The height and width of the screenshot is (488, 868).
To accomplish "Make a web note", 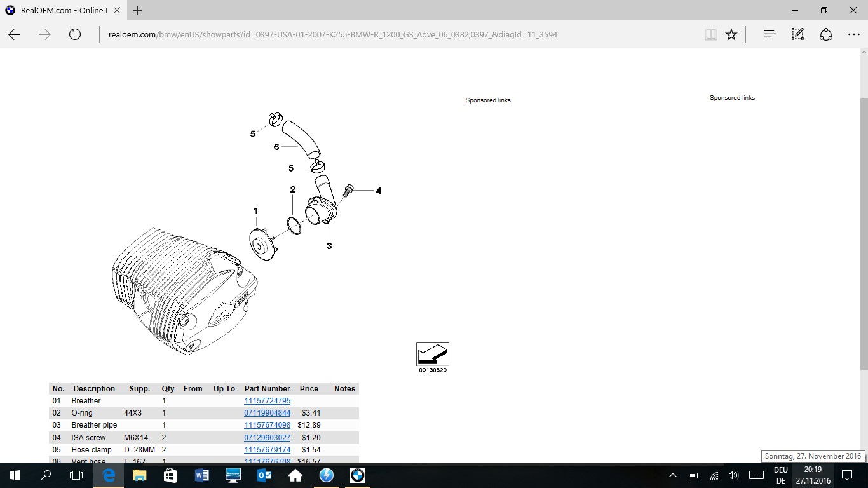I will tap(797, 34).
